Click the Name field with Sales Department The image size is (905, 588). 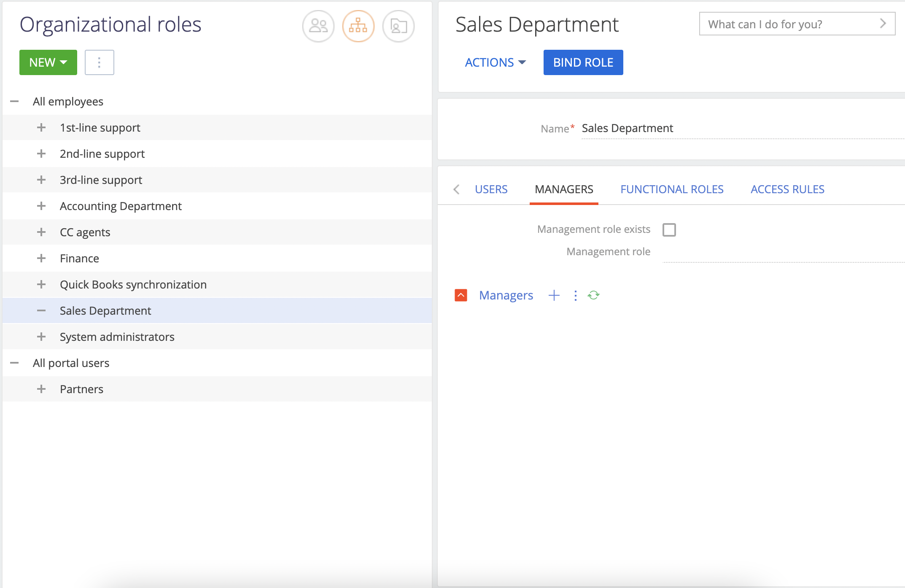(x=743, y=128)
